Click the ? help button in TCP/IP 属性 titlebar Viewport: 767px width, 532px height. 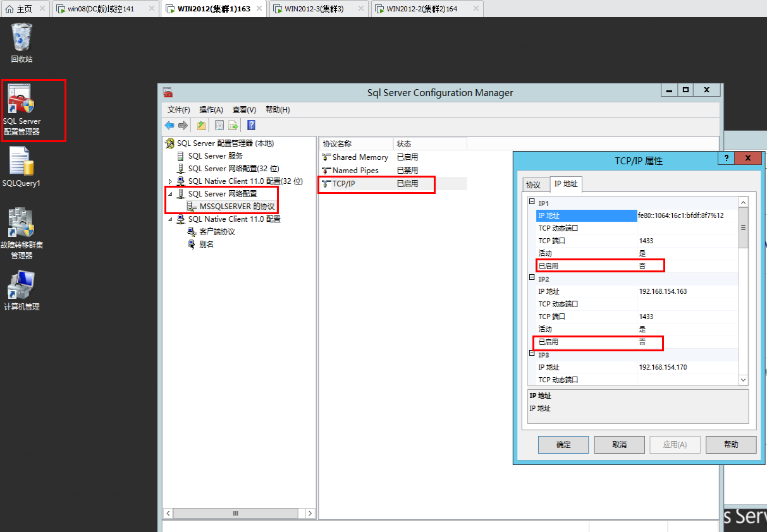[726, 159]
